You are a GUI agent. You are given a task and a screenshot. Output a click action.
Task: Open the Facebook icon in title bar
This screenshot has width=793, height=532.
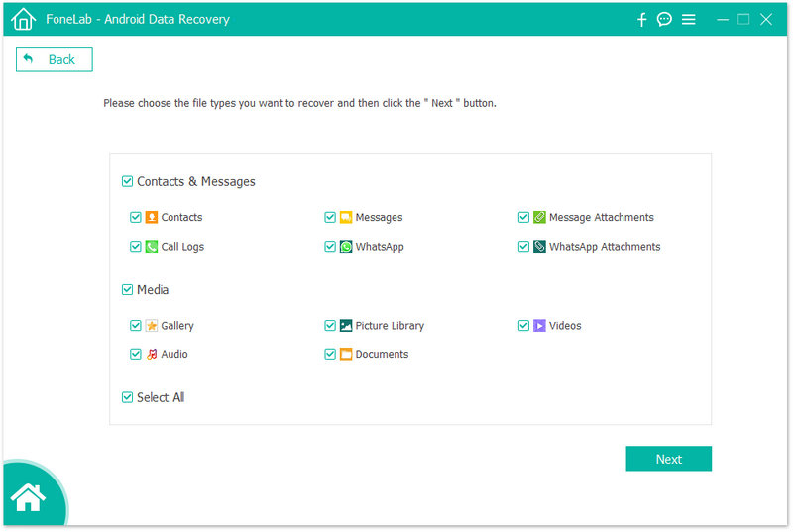[x=642, y=20]
